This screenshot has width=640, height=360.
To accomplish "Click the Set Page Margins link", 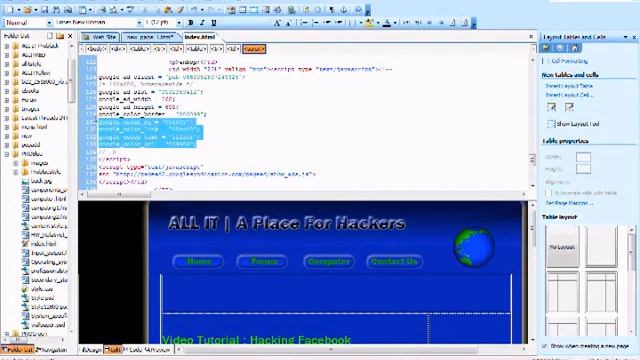I will click(x=569, y=202).
